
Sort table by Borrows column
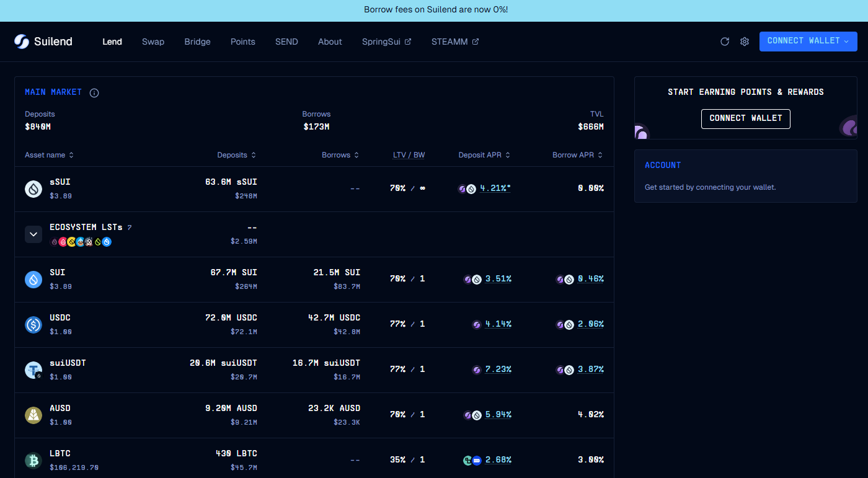[x=340, y=155]
